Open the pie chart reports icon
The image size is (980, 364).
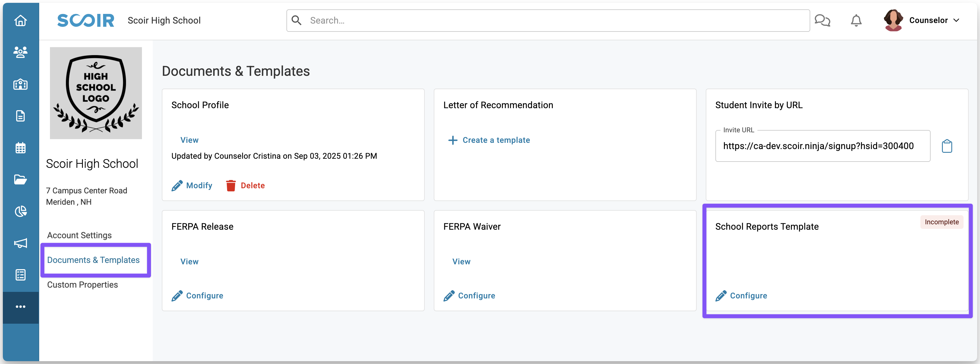coord(20,211)
